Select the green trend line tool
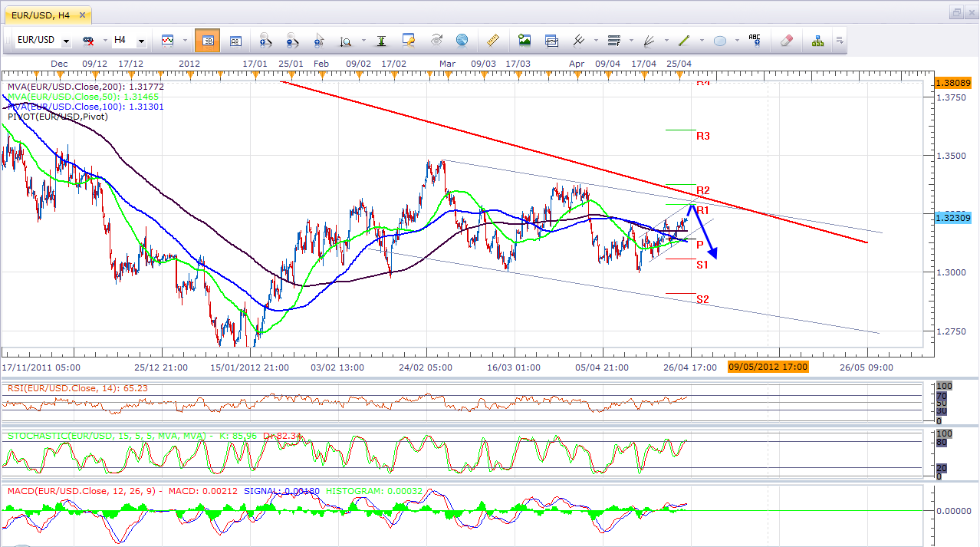980x547 pixels. [x=684, y=41]
